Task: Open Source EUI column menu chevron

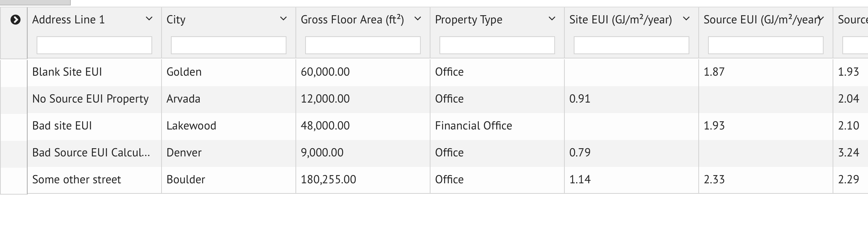Action: 820,19
